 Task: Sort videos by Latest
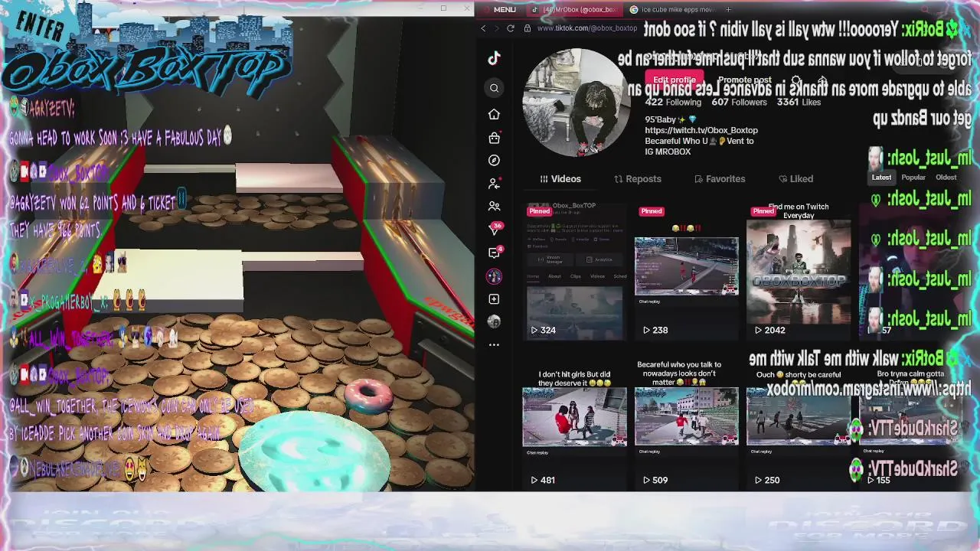(881, 178)
